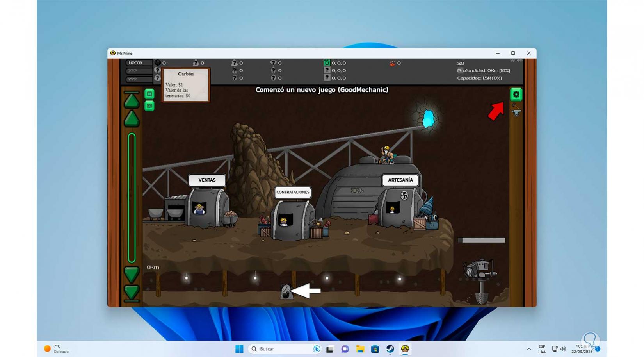Open the CONTRATACIONES sign
644x357 pixels.
tap(293, 192)
